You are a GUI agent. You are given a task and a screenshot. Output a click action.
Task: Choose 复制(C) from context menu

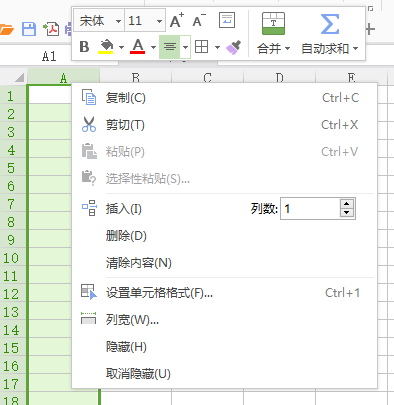(x=225, y=98)
